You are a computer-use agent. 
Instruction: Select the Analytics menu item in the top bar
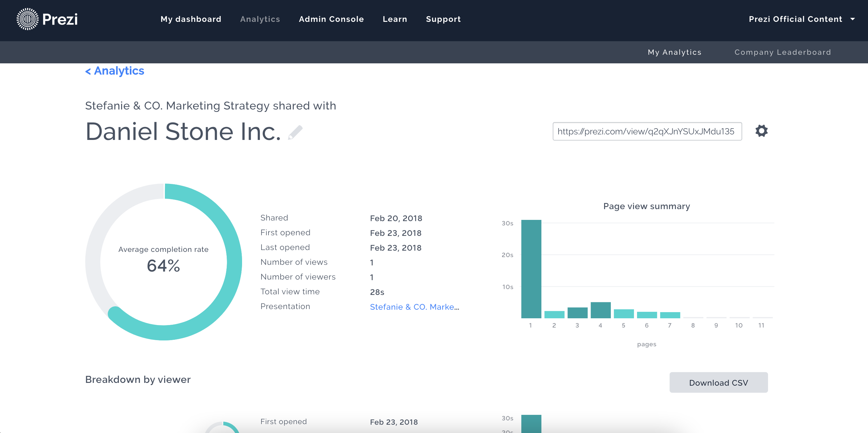(260, 19)
